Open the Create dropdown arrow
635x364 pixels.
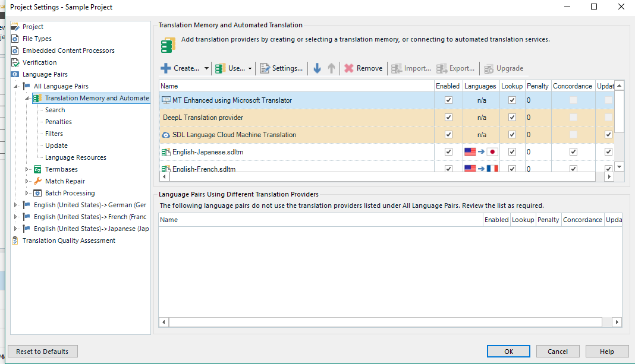(206, 68)
